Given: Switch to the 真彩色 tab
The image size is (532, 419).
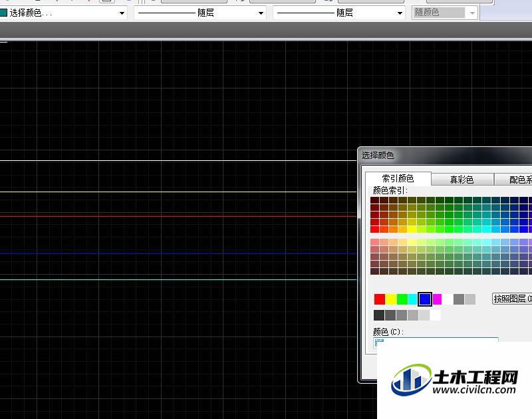Looking at the screenshot, I should coord(462,180).
